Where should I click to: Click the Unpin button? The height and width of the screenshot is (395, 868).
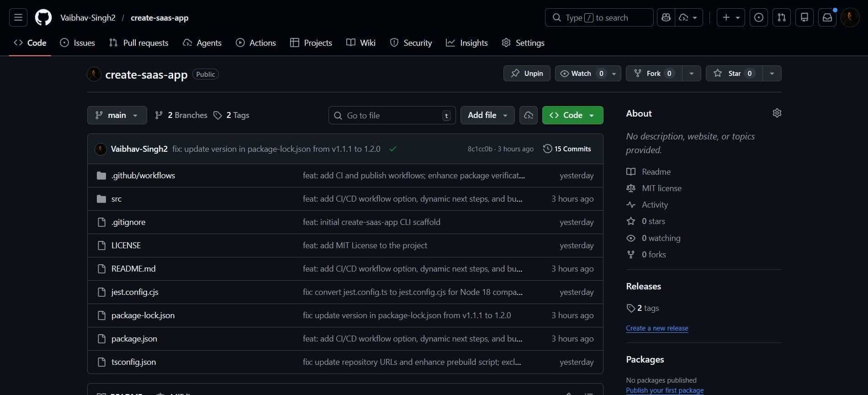(x=527, y=74)
